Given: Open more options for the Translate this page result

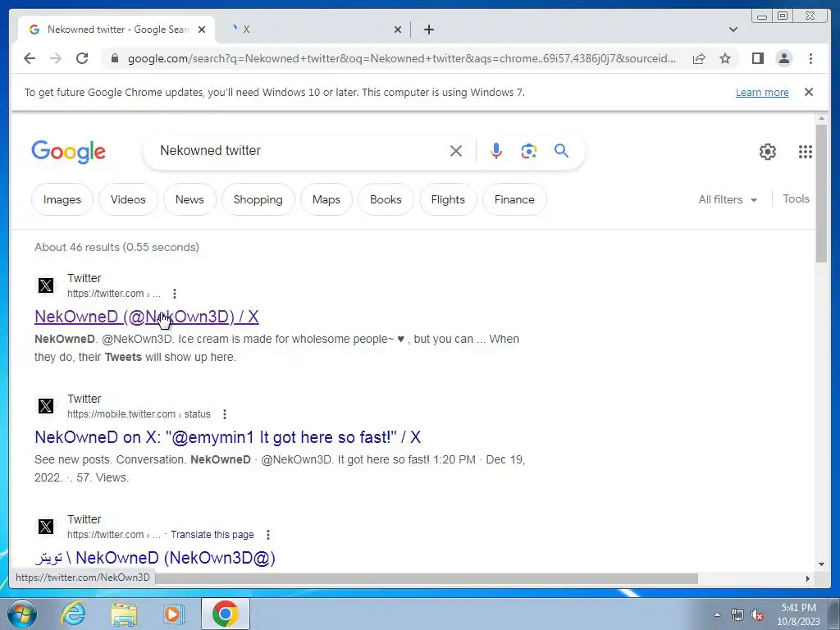Looking at the screenshot, I should point(268,535).
